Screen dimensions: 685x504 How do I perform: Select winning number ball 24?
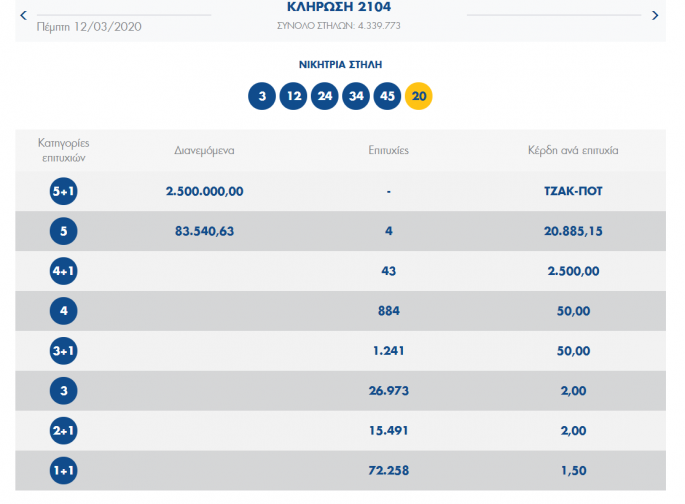(324, 96)
